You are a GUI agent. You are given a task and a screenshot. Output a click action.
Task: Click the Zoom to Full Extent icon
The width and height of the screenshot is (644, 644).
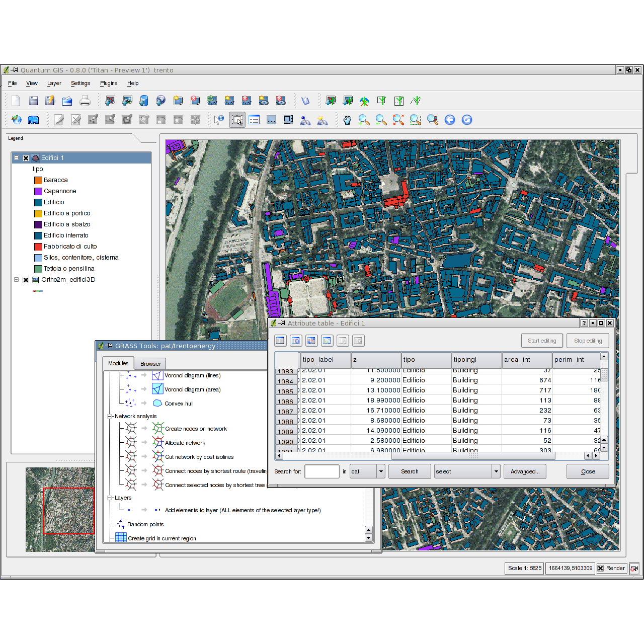[397, 120]
